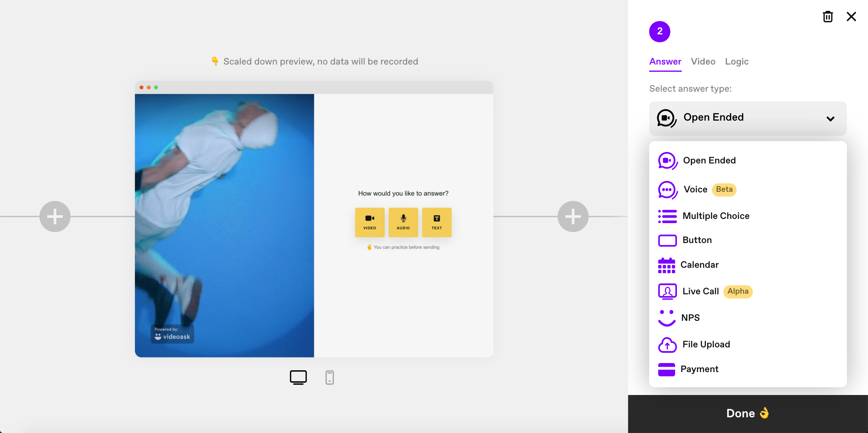Add a step before with left plus
This screenshot has height=433, width=868.
pyautogui.click(x=55, y=216)
